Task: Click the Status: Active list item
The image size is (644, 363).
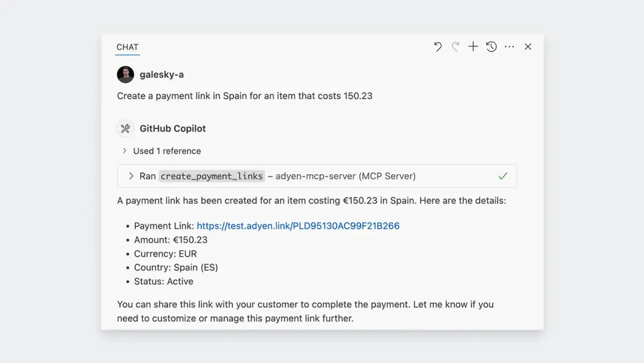Action: point(163,282)
